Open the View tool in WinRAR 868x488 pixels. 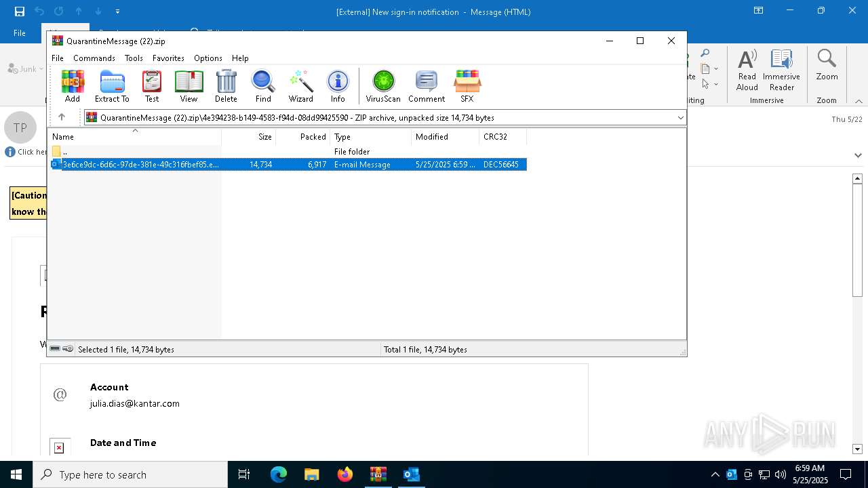coord(189,86)
